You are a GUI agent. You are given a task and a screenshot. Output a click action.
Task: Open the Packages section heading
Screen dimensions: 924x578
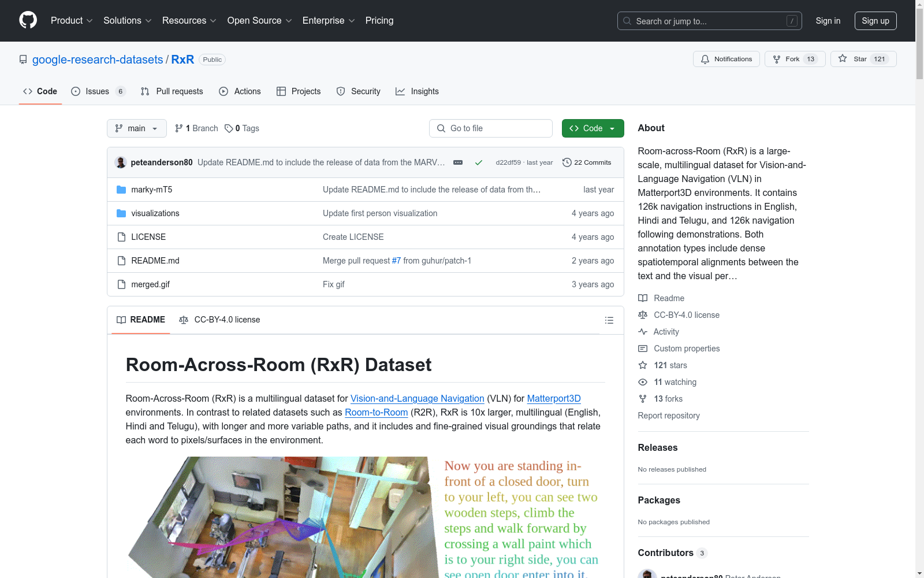click(x=659, y=500)
